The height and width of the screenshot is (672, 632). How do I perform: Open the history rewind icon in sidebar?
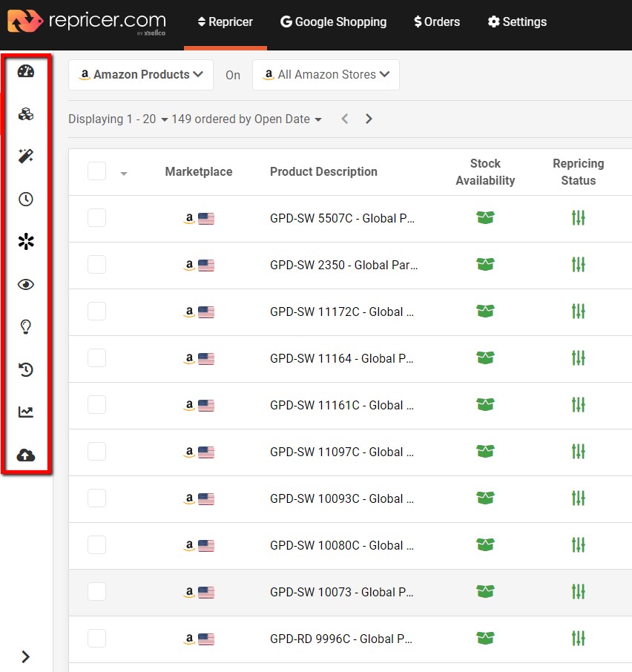26,369
